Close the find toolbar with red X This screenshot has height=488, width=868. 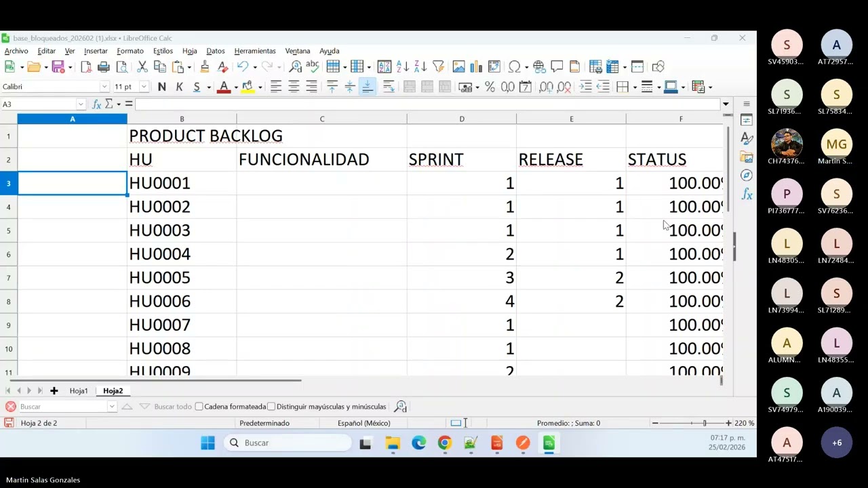click(11, 407)
